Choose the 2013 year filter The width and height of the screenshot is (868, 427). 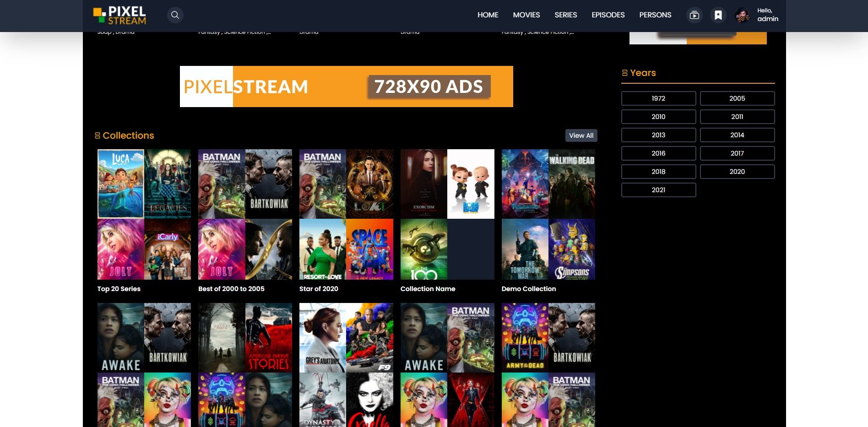pos(658,135)
